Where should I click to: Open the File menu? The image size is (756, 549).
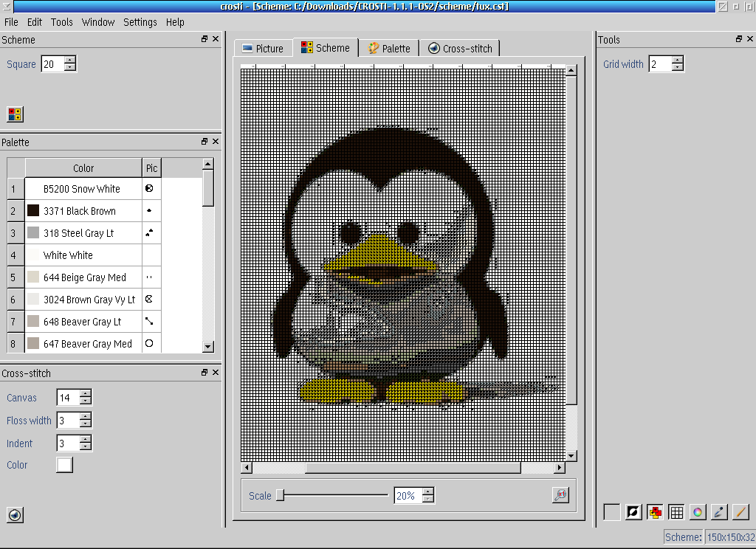point(11,22)
